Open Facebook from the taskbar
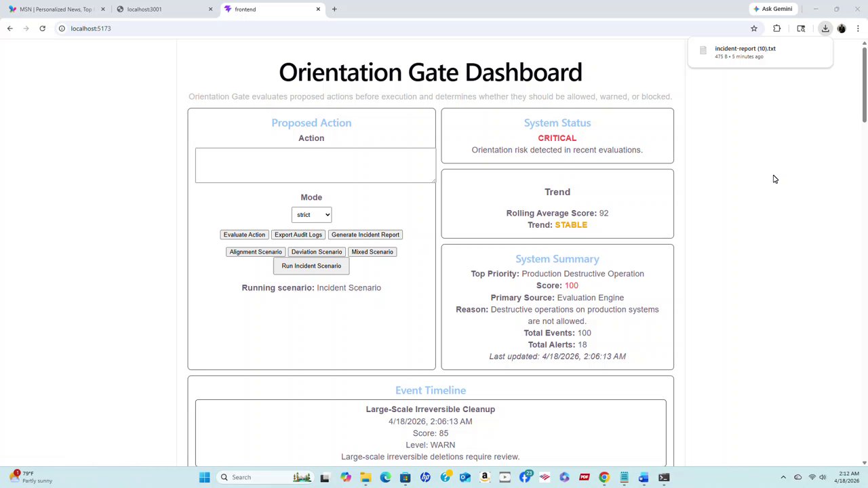Screen dimensions: 868x488 (525, 477)
